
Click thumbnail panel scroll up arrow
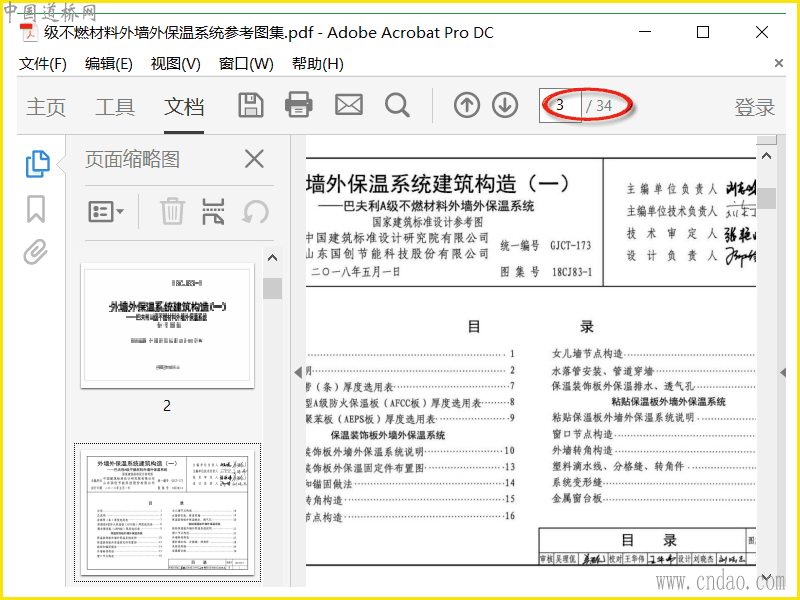pos(272,258)
